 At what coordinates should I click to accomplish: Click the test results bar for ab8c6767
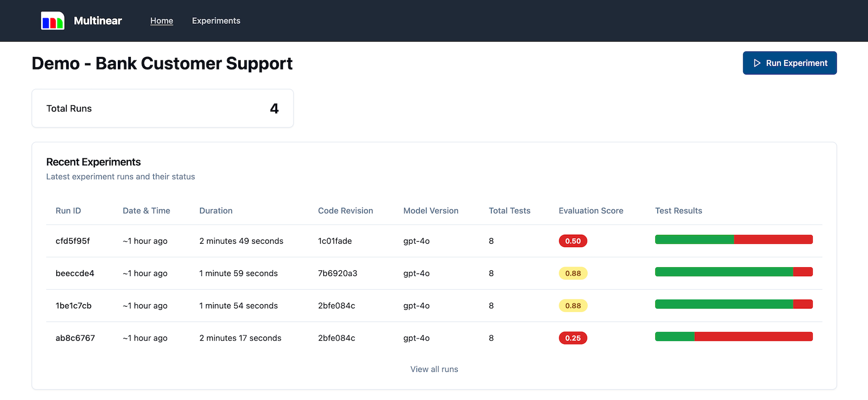click(734, 336)
